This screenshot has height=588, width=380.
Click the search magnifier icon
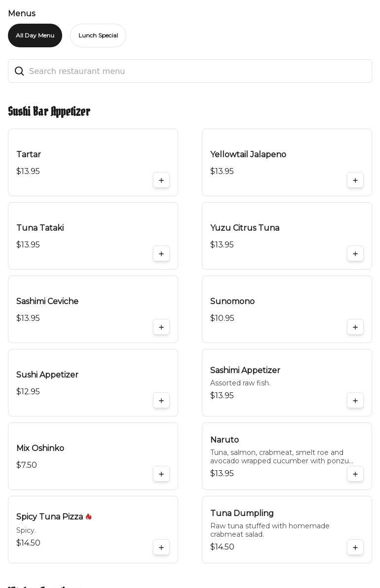point(19,71)
